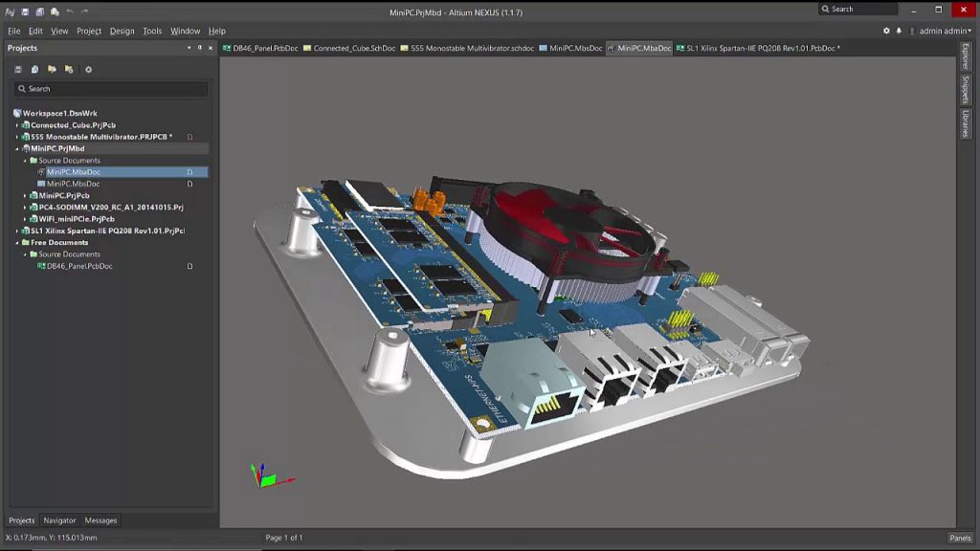Open the admin admin user dropdown

pyautogui.click(x=944, y=31)
